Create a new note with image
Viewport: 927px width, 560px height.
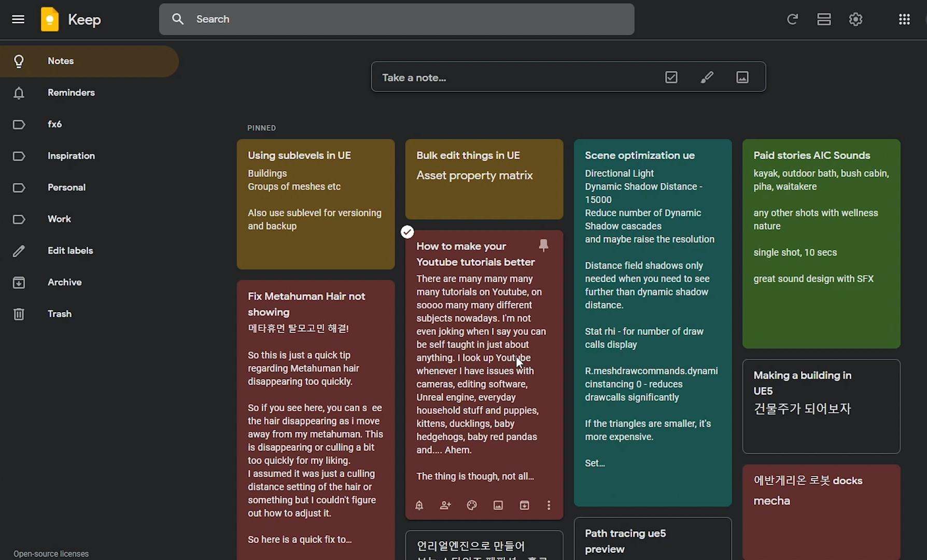(742, 77)
